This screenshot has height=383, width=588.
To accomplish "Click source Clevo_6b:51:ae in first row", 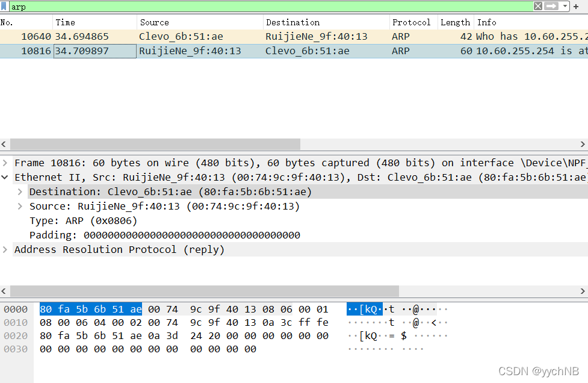I will [181, 36].
